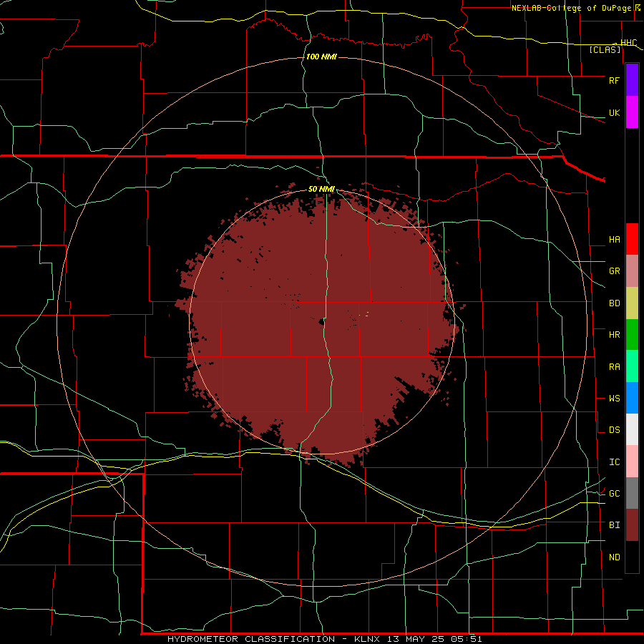Click the WS blue legend swatch
This screenshot has height=644, width=644.
click(x=632, y=398)
